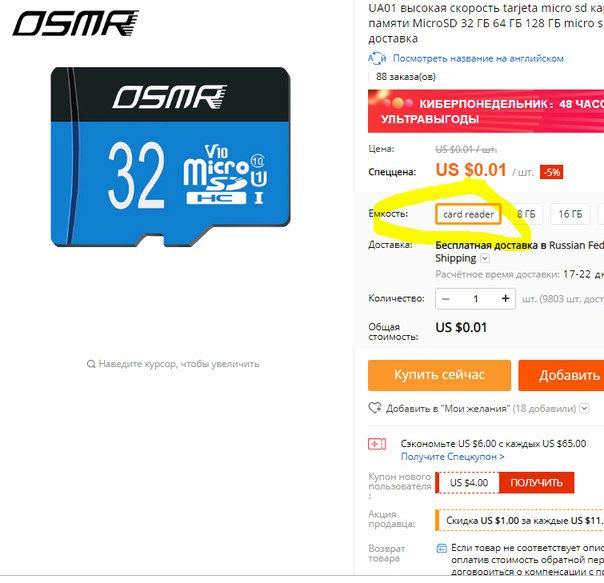Select the 8 ГБ capacity option

click(526, 214)
